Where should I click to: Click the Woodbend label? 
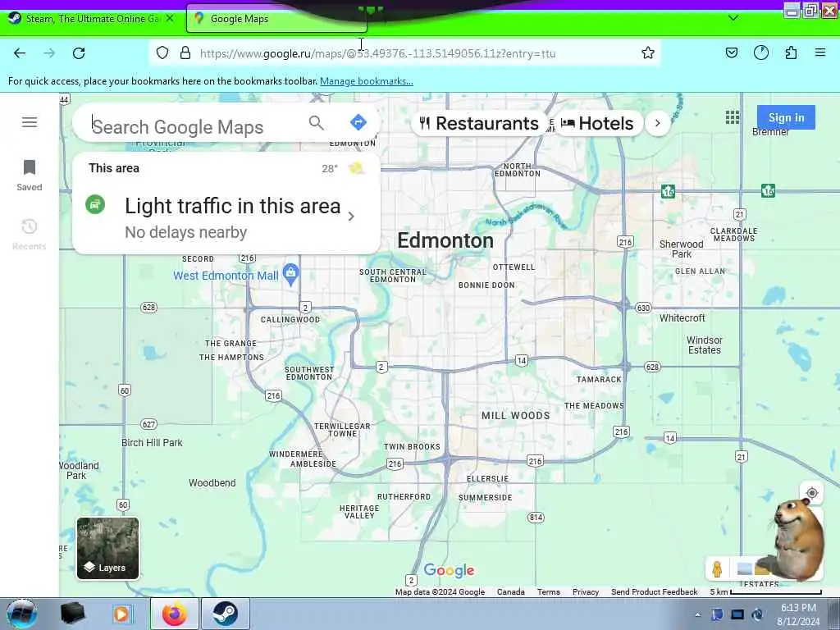tap(212, 482)
